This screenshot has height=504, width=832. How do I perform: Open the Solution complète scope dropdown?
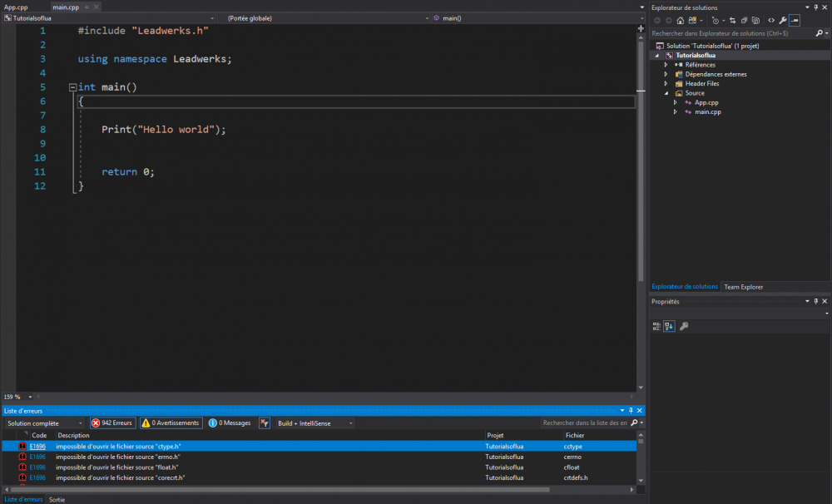45,423
